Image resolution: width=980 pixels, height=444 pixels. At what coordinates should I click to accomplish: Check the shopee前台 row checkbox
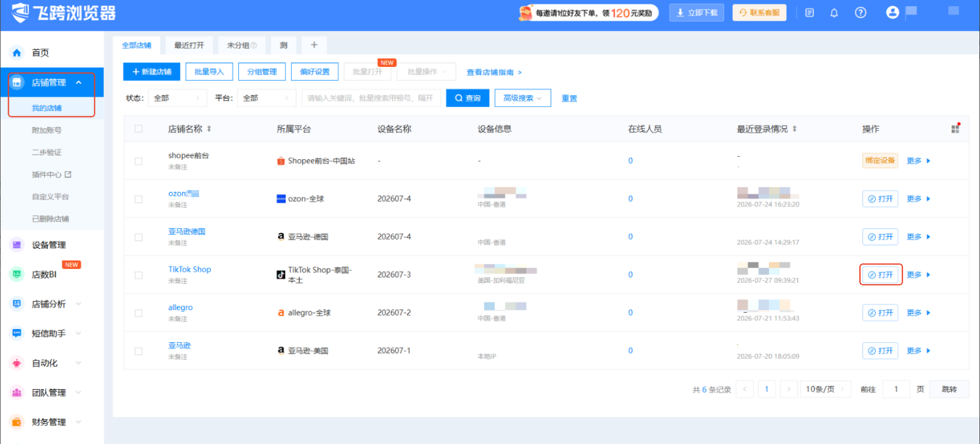[138, 161]
